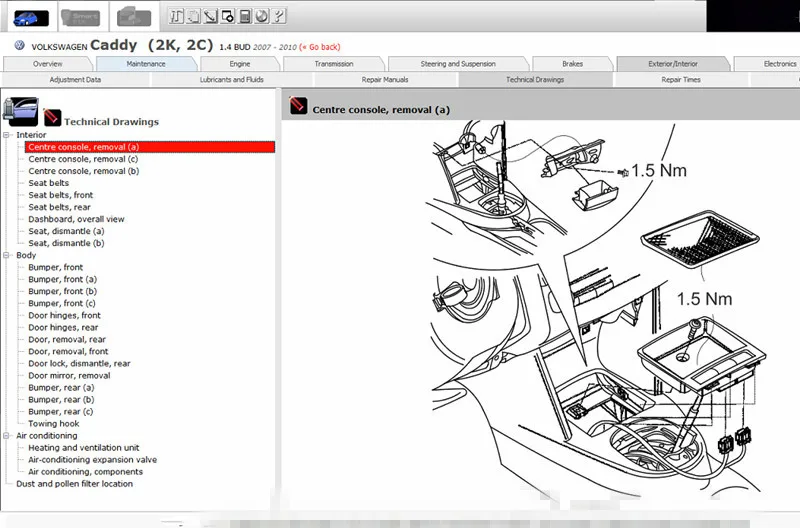The height and width of the screenshot is (528, 800).
Task: Open the Overview tab
Action: 47,64
